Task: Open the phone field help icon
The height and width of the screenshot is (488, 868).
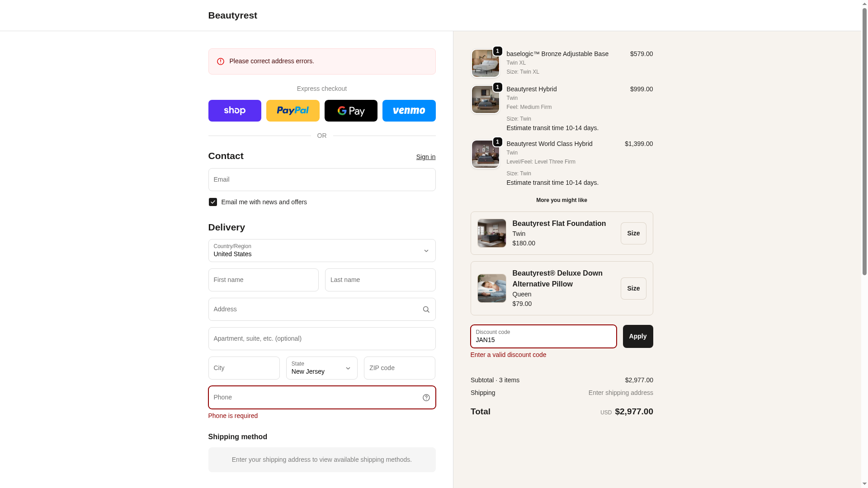Action: 426,398
